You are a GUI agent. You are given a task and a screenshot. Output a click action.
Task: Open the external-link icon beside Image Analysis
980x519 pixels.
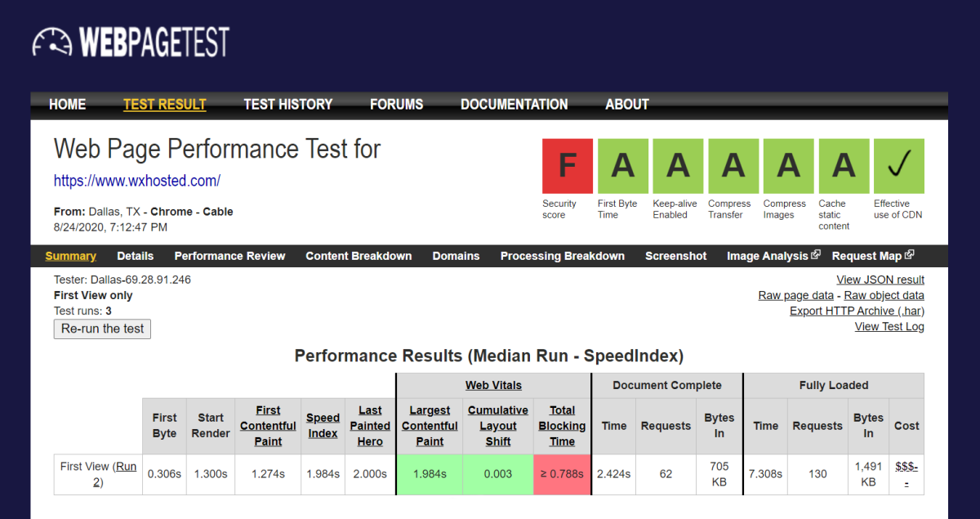point(815,255)
